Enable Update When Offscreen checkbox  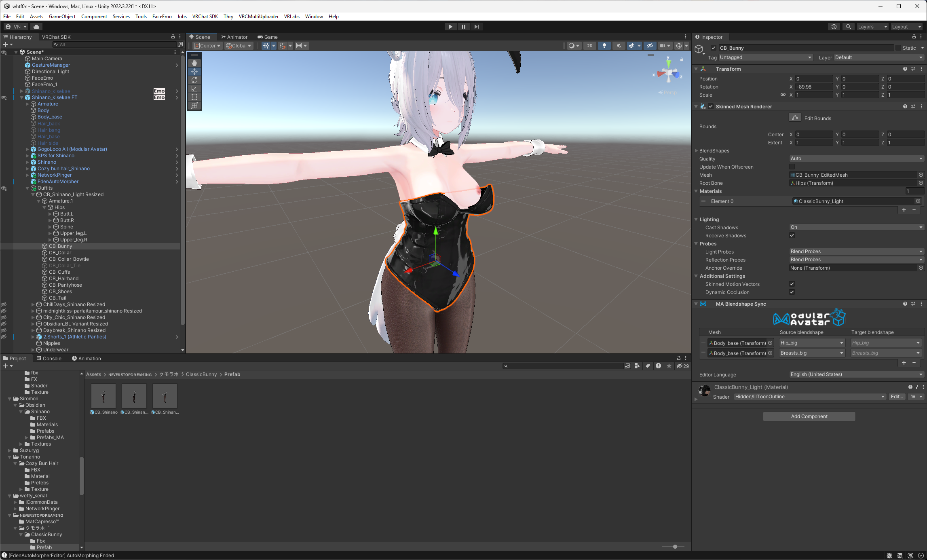click(x=792, y=167)
